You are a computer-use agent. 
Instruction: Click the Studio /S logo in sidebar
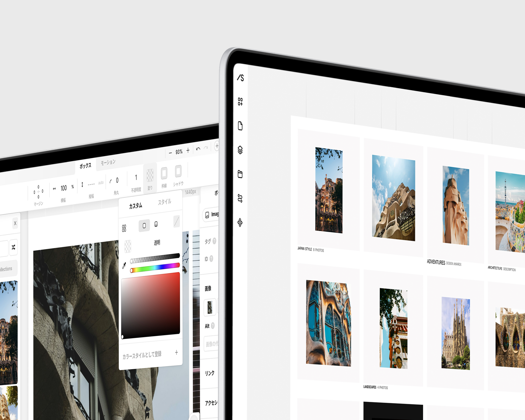click(x=240, y=78)
